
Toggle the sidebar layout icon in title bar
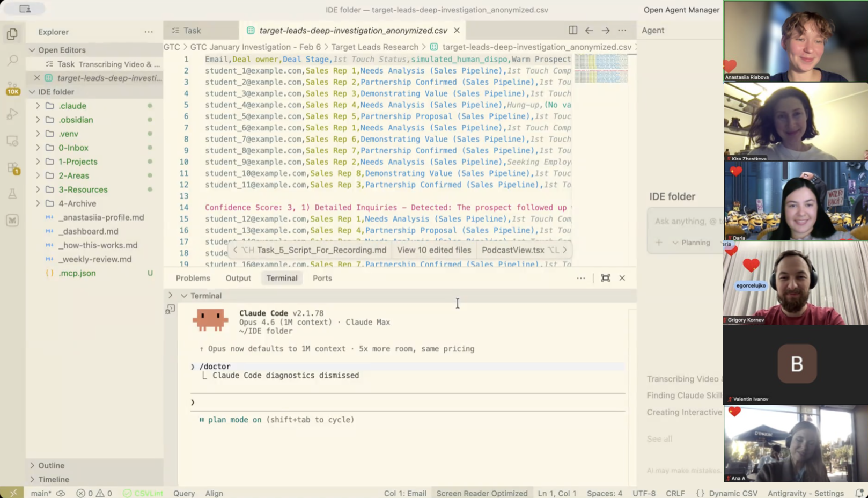click(25, 9)
